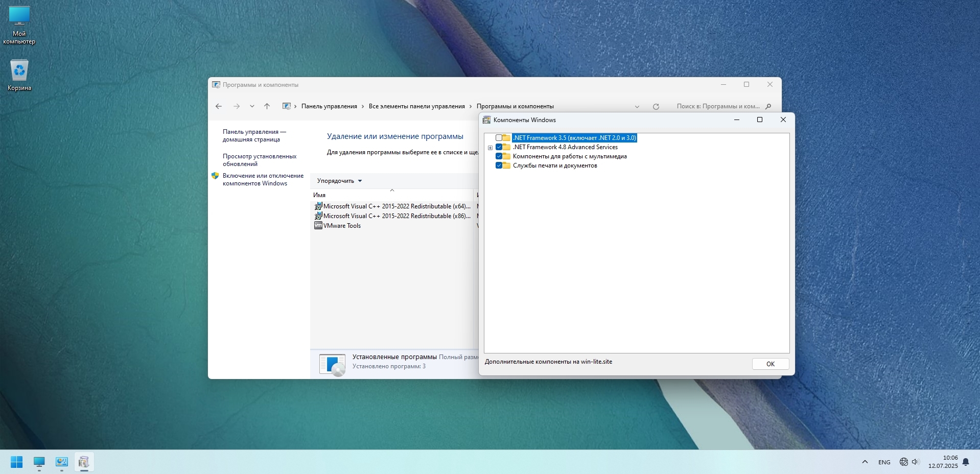Go back in Программы и компоненты window
The height and width of the screenshot is (474, 980).
(219, 106)
